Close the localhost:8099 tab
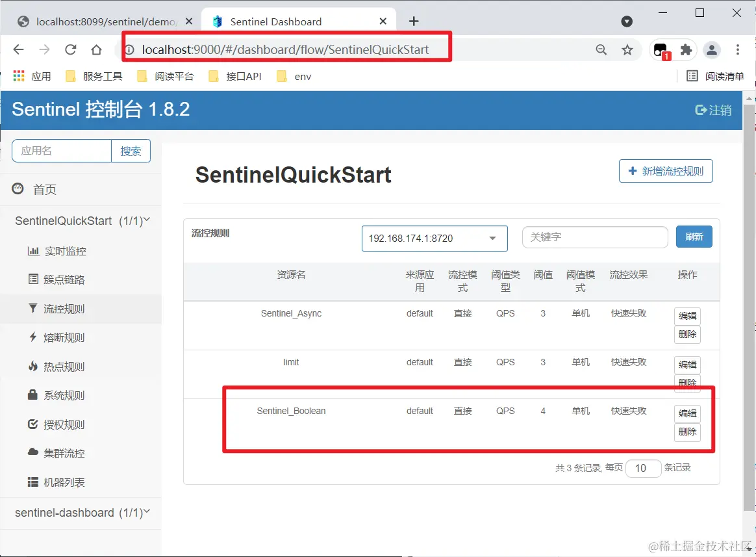This screenshot has width=756, height=557. (189, 21)
